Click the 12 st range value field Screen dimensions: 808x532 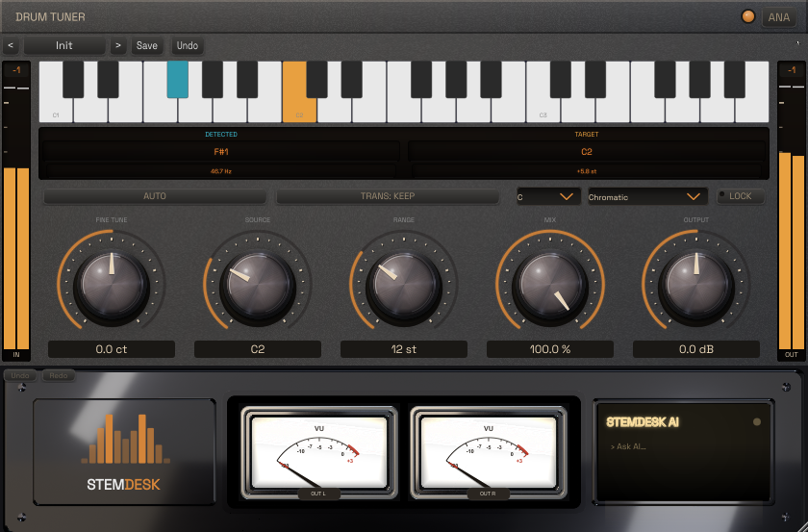[404, 349]
